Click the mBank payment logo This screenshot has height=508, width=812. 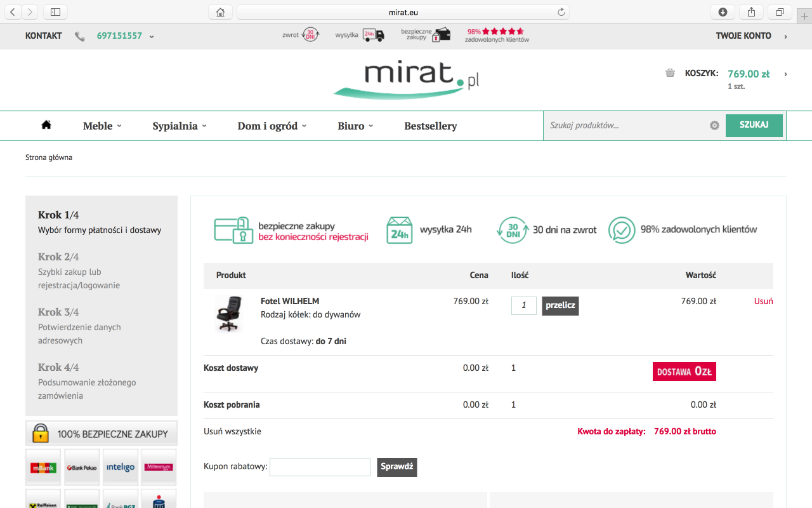[x=43, y=467]
